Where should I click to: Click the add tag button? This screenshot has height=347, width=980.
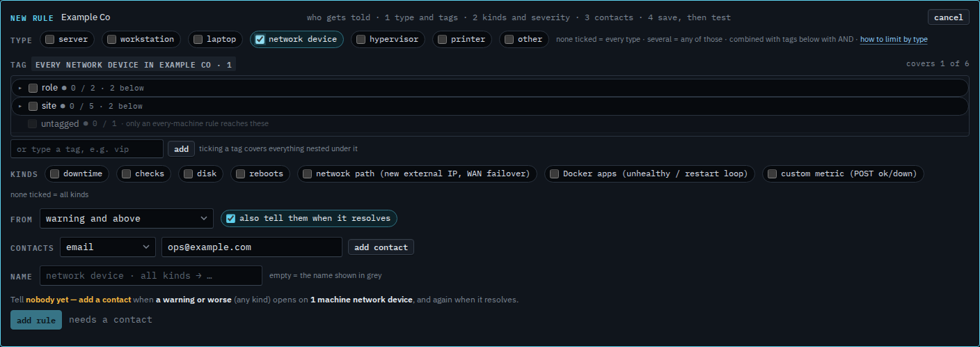tap(181, 149)
